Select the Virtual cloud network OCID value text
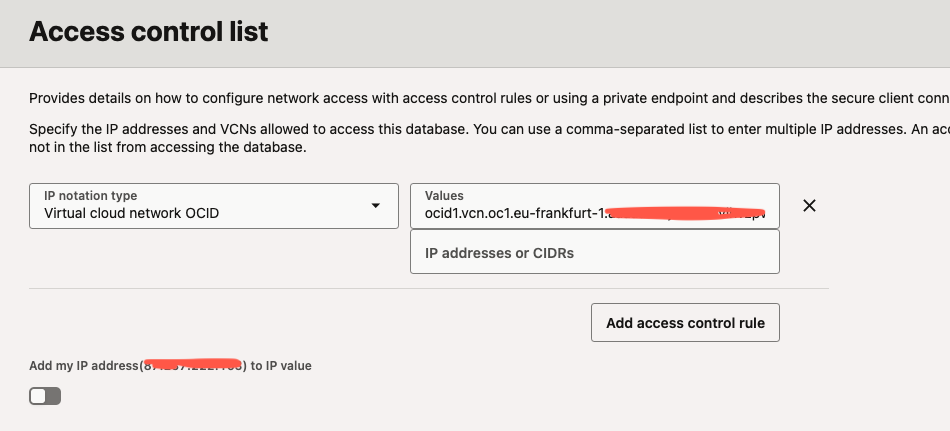The height and width of the screenshot is (431, 950). coord(131,213)
